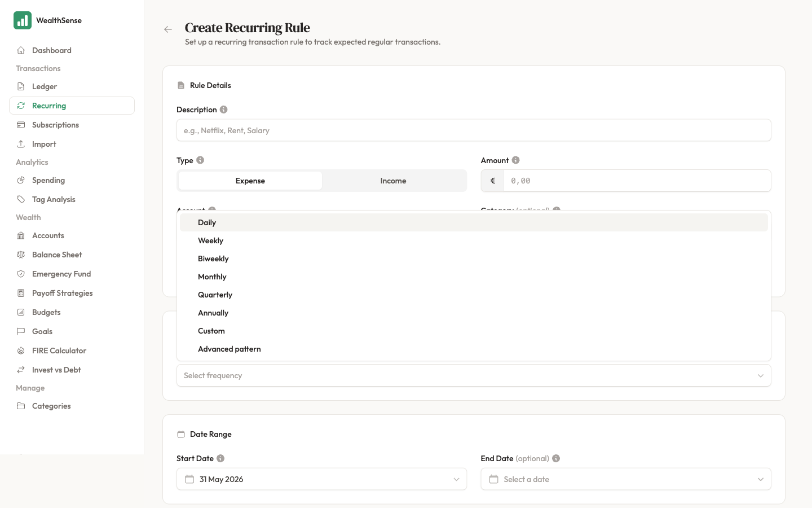812x508 pixels.
Task: Open the Dashboard page link
Action: point(72,50)
